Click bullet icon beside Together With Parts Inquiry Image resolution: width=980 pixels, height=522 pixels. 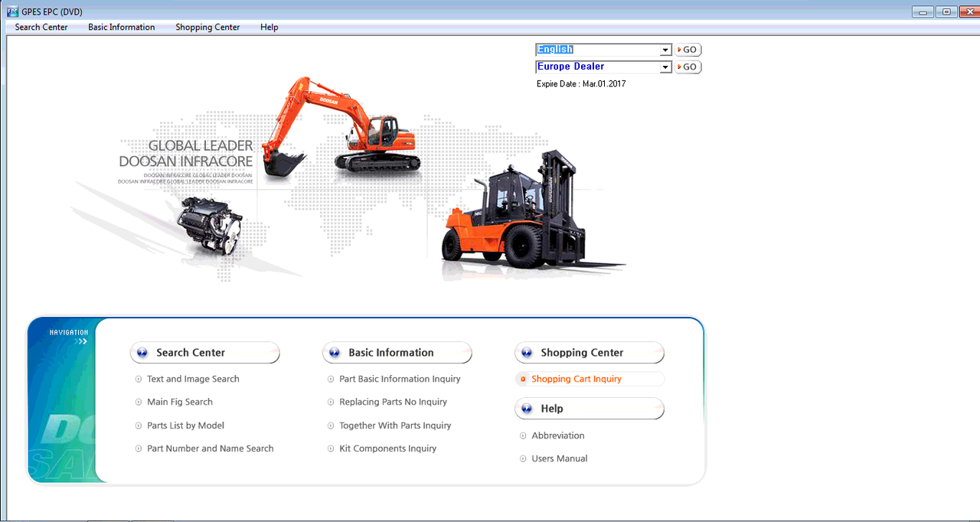[x=331, y=426]
